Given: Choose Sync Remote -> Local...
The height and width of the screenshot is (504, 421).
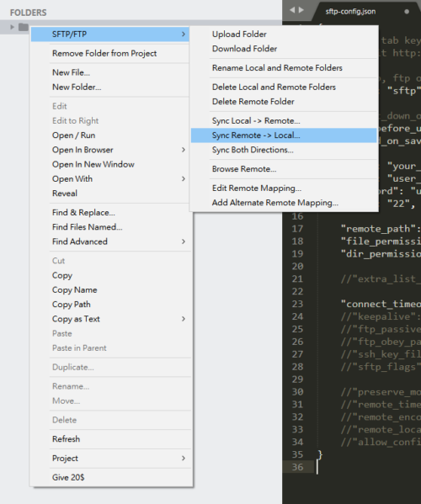Looking at the screenshot, I should tap(284, 135).
